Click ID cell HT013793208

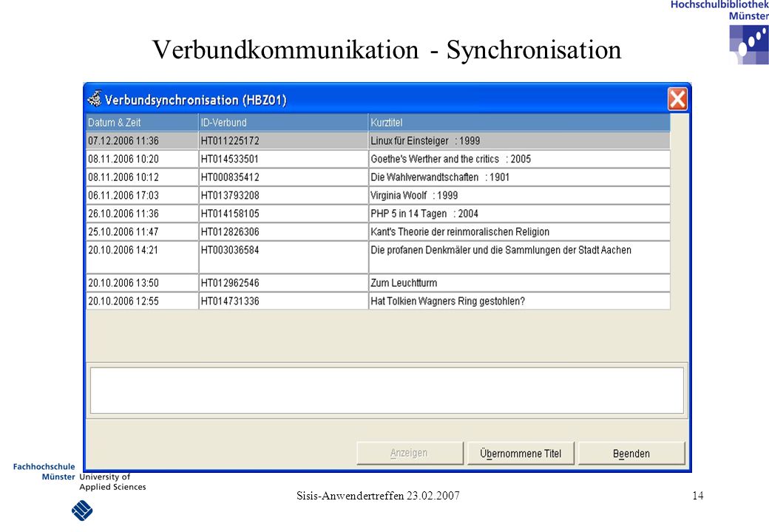click(283, 195)
